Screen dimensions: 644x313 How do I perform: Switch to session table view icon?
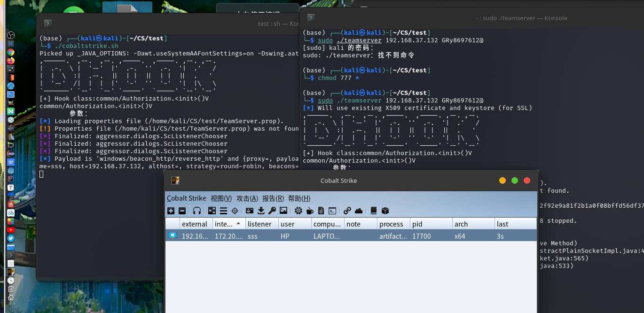pyautogui.click(x=223, y=211)
